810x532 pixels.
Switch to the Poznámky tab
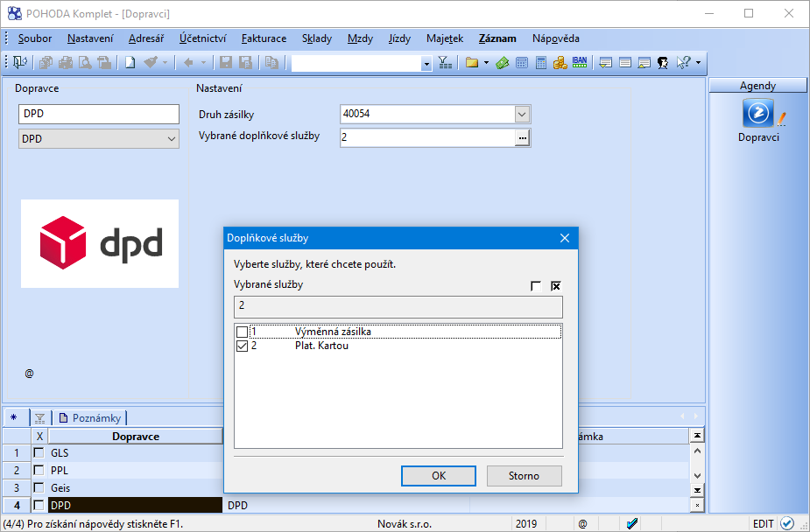point(90,418)
